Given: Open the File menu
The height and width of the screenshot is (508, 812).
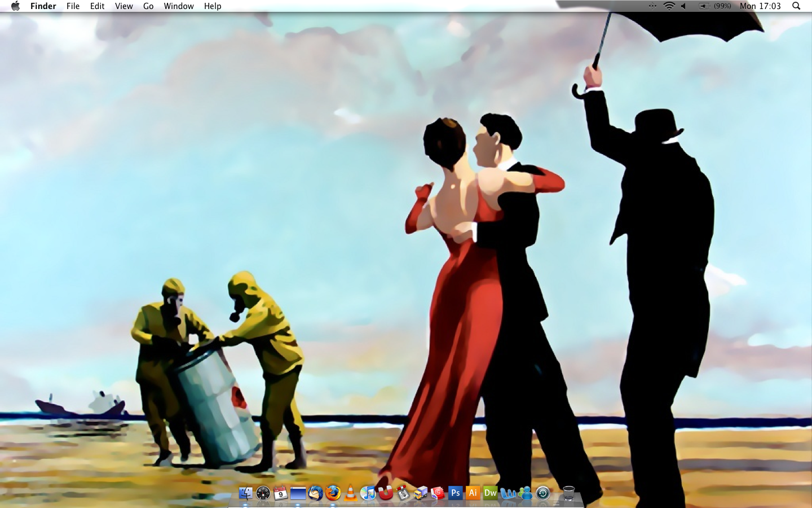Looking at the screenshot, I should (x=73, y=6).
